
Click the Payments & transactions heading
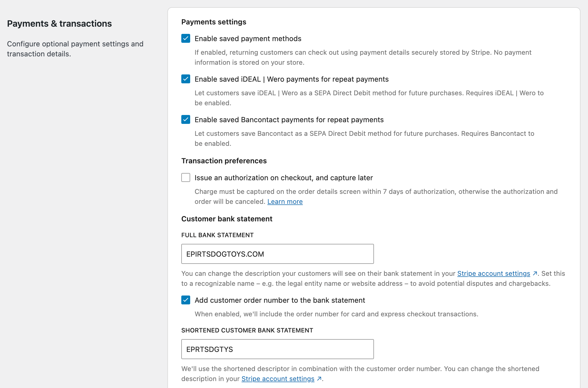click(59, 24)
